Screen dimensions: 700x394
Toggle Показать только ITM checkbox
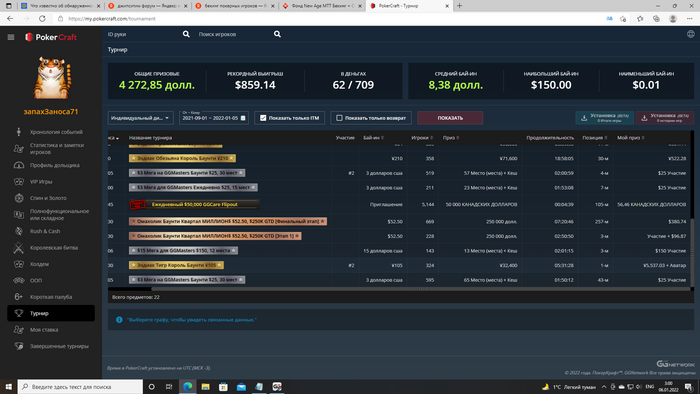(x=263, y=118)
